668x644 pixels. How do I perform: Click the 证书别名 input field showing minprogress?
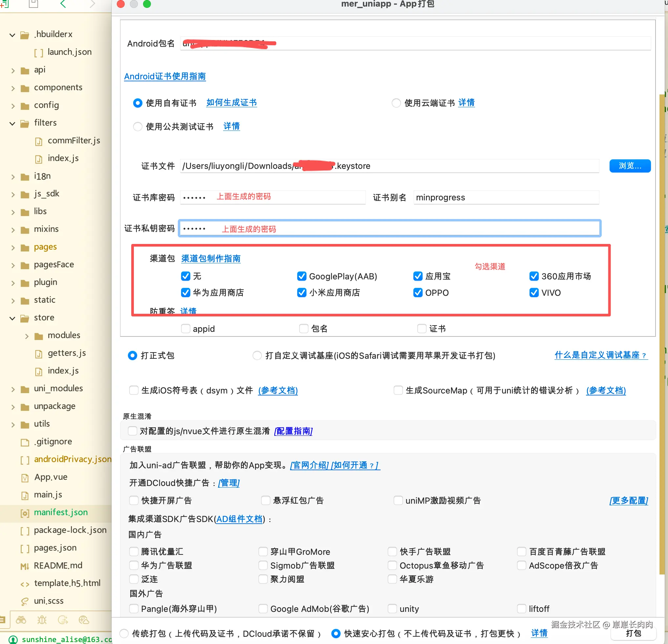tap(506, 197)
